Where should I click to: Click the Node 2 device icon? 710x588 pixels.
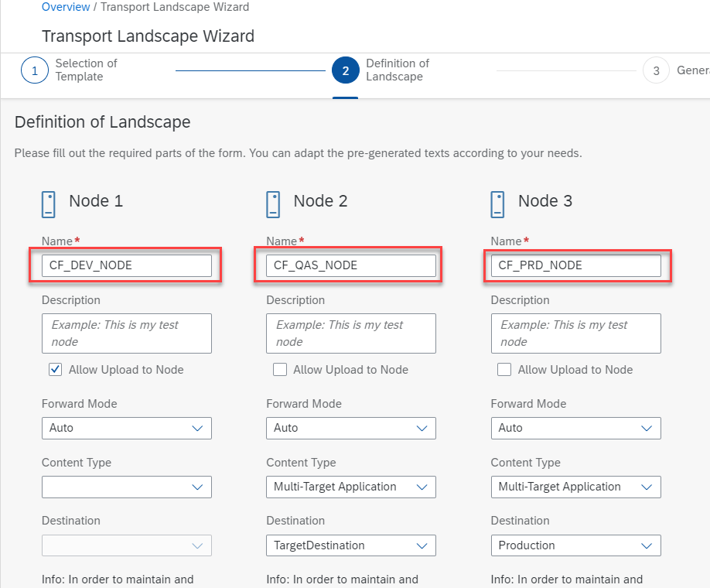pos(273,204)
